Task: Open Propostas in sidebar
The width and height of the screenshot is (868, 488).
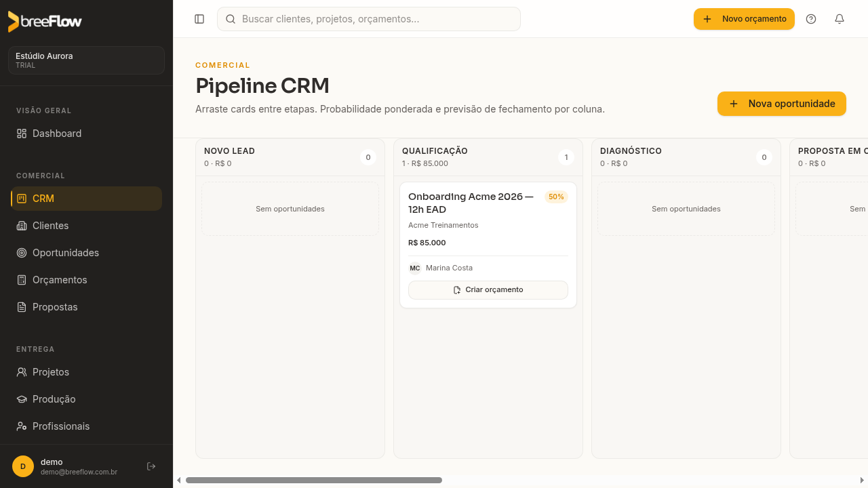Action: click(86, 307)
